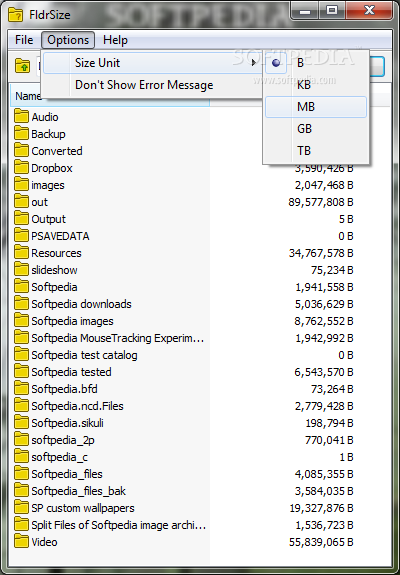The width and height of the screenshot is (400, 575).
Task: Click the out folder icon
Action: tap(21, 202)
